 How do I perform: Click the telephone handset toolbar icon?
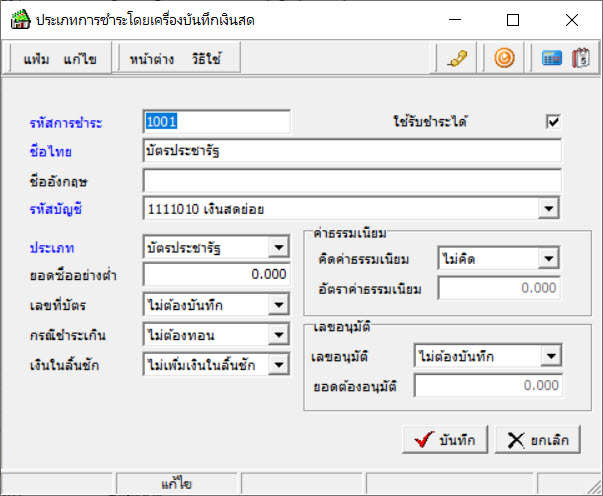pyautogui.click(x=457, y=58)
